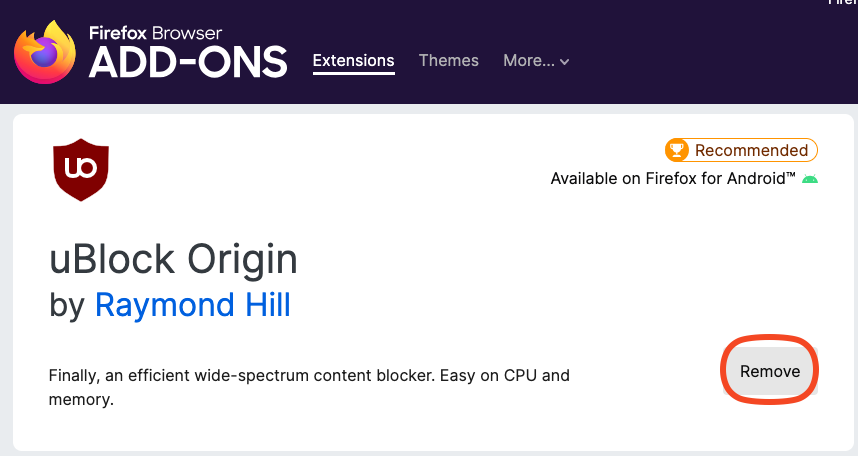Screen dimensions: 858x456
Task: Open author Raymond Hill's profile link
Action: coord(193,304)
